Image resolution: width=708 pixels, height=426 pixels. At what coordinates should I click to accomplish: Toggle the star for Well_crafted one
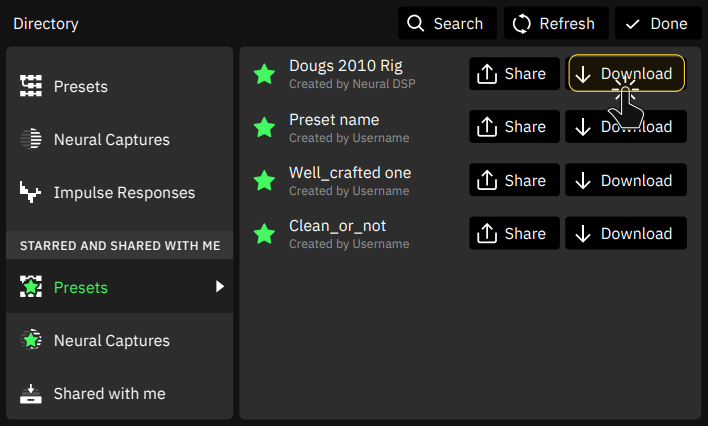point(264,180)
